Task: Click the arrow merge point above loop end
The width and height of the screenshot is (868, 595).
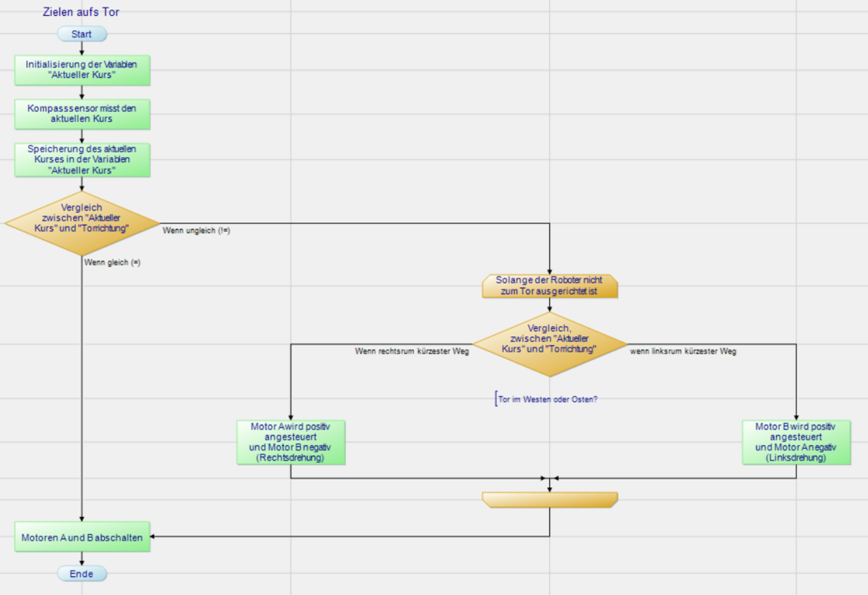Action: [x=550, y=479]
